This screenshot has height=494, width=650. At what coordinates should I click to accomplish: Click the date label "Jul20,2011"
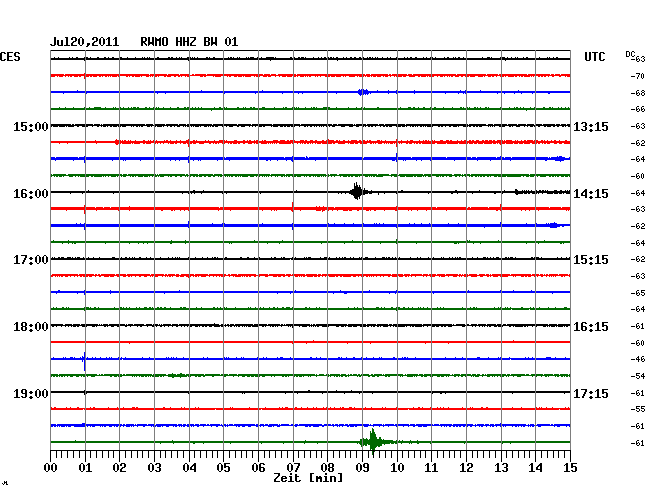point(85,42)
